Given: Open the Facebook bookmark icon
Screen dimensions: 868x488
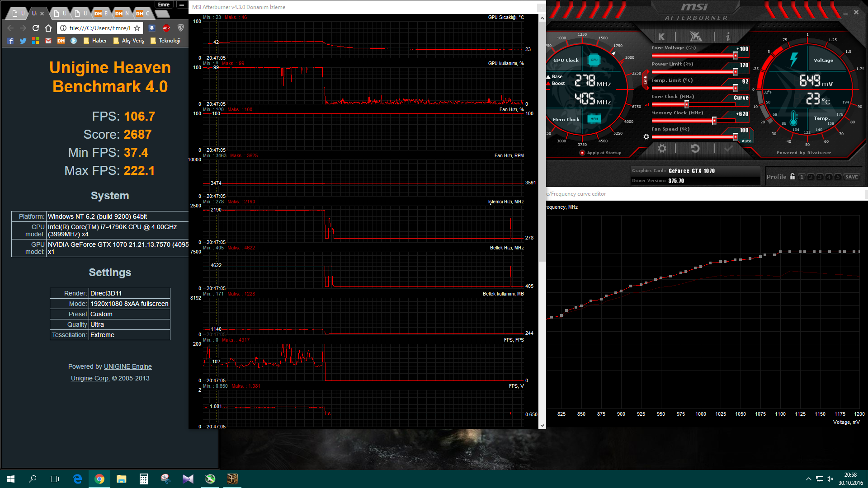Looking at the screenshot, I should coord(10,41).
